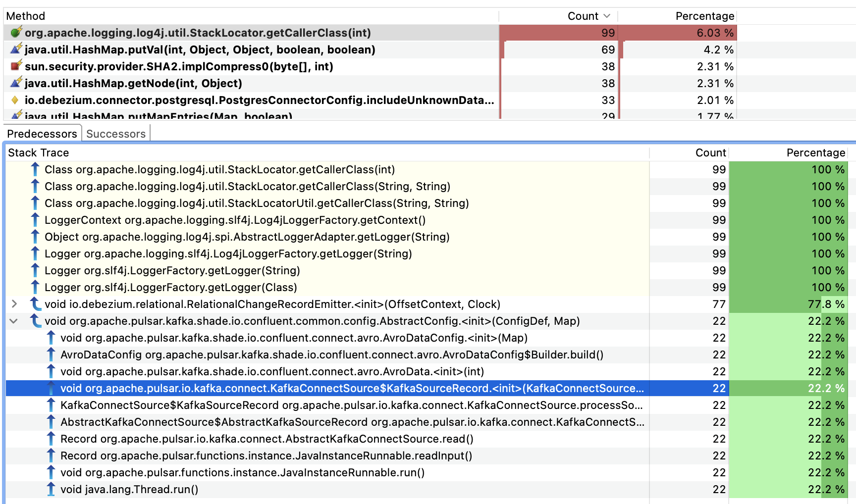Viewport: 856px width, 504px height.
Task: Click arrow icon beside AvroDataConfig.<init>(Map) frame
Action: coord(51,338)
